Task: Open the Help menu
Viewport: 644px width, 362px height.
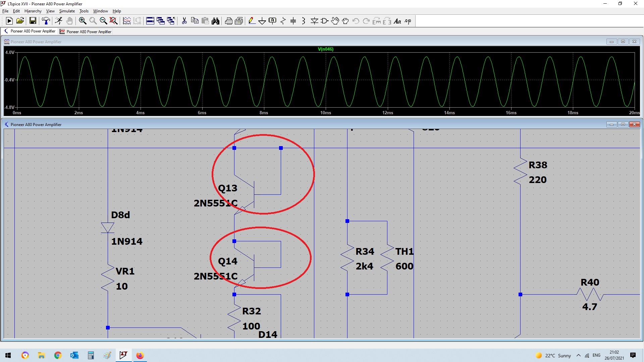Action: click(x=117, y=11)
